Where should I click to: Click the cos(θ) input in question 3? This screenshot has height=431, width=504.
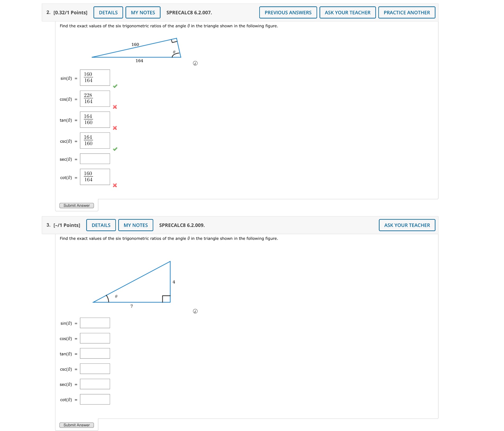95,338
